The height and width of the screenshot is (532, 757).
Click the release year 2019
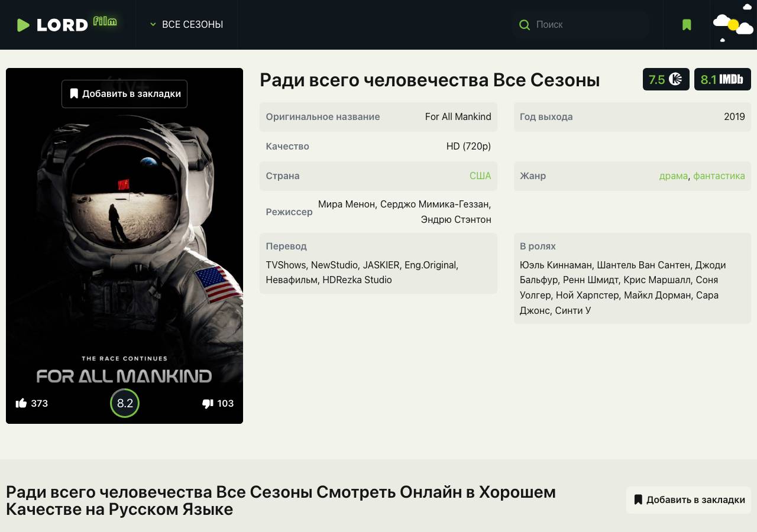click(x=735, y=116)
